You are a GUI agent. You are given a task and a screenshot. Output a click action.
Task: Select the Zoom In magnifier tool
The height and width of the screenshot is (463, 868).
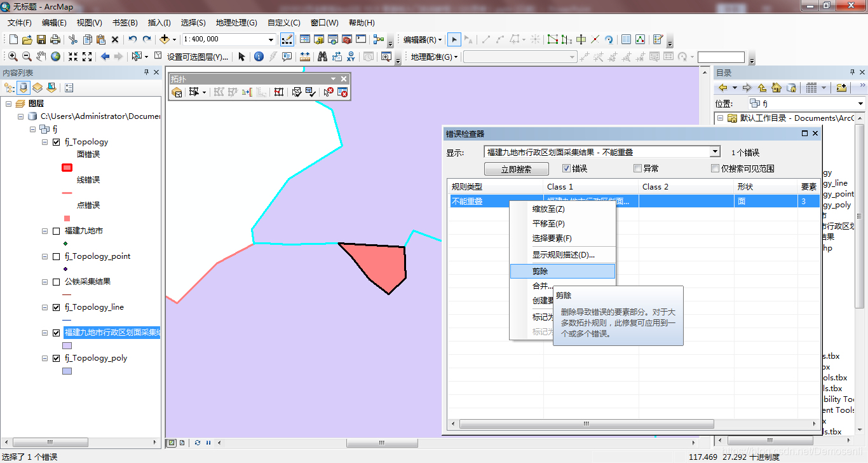click(x=13, y=57)
